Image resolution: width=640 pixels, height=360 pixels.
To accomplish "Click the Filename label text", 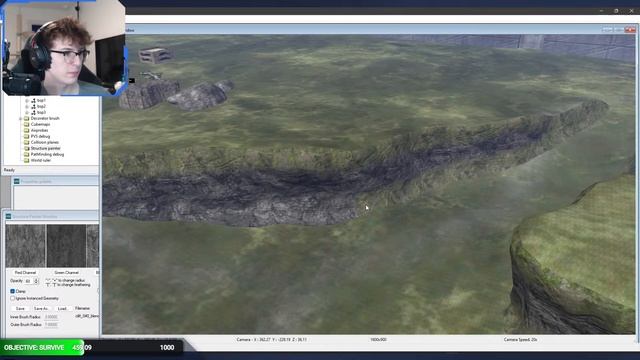I will [x=82, y=309].
